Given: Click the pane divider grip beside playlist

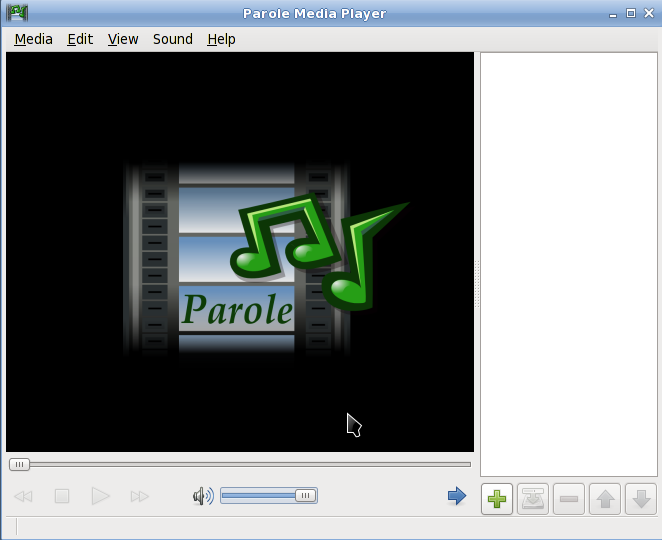Looking at the screenshot, I should click(x=477, y=284).
